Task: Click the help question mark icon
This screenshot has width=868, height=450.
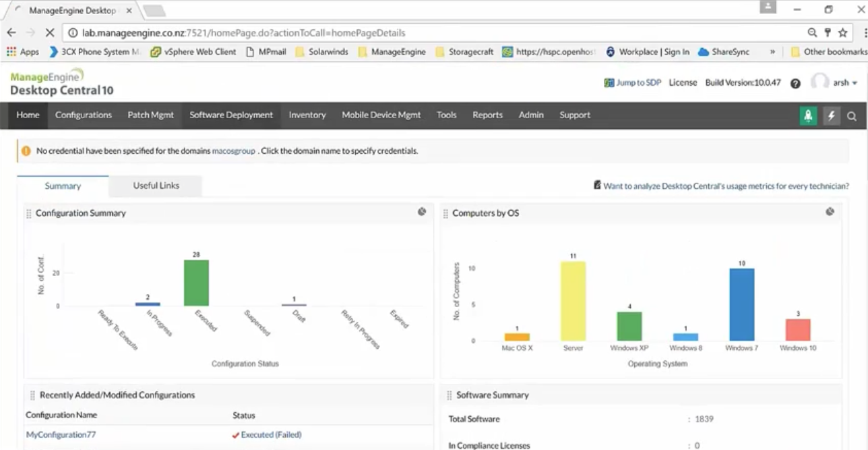Action: (795, 83)
